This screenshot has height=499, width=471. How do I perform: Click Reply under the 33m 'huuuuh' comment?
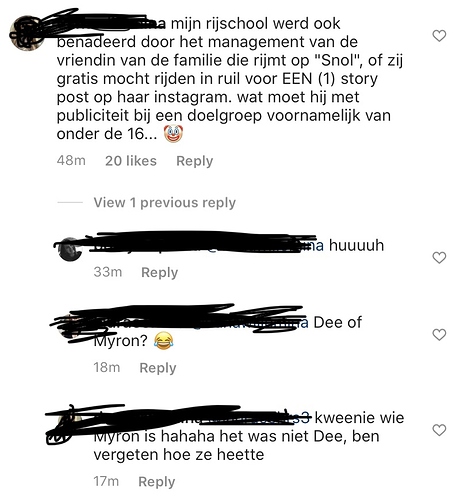[159, 272]
